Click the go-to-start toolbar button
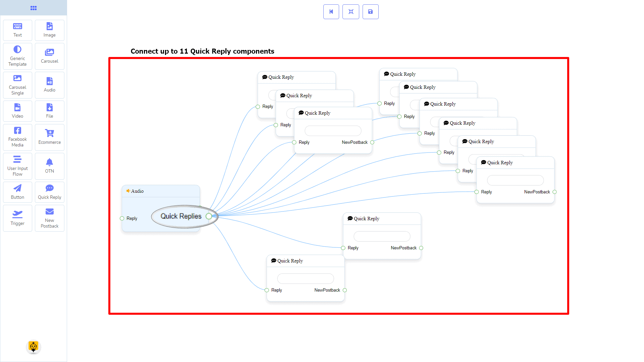This screenshot has width=644, height=362. coord(331,12)
